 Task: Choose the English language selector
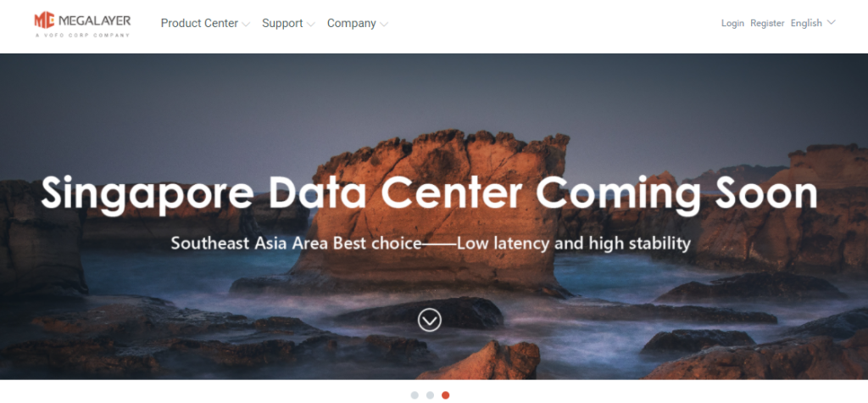click(x=806, y=23)
